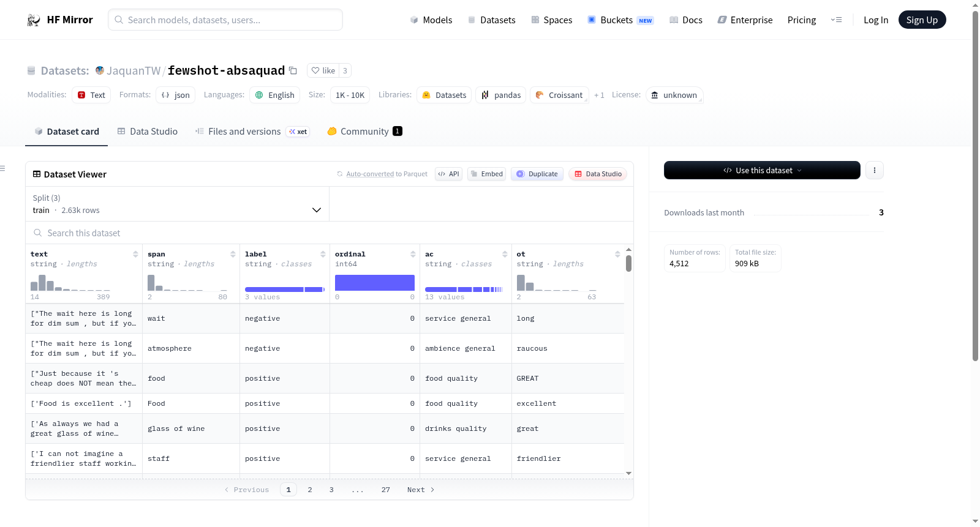Expand the Use this dataset dropdown
The width and height of the screenshot is (980, 527).
[762, 170]
